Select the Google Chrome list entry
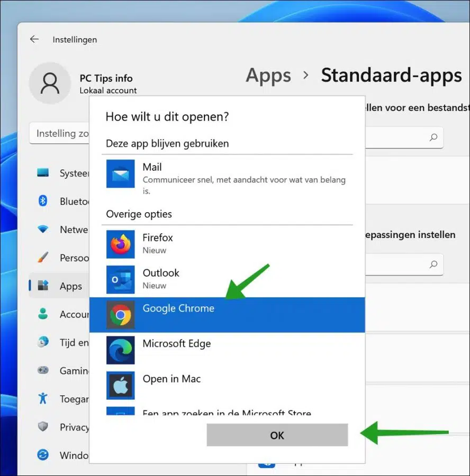Screen dimensions: 470x476 click(227, 315)
